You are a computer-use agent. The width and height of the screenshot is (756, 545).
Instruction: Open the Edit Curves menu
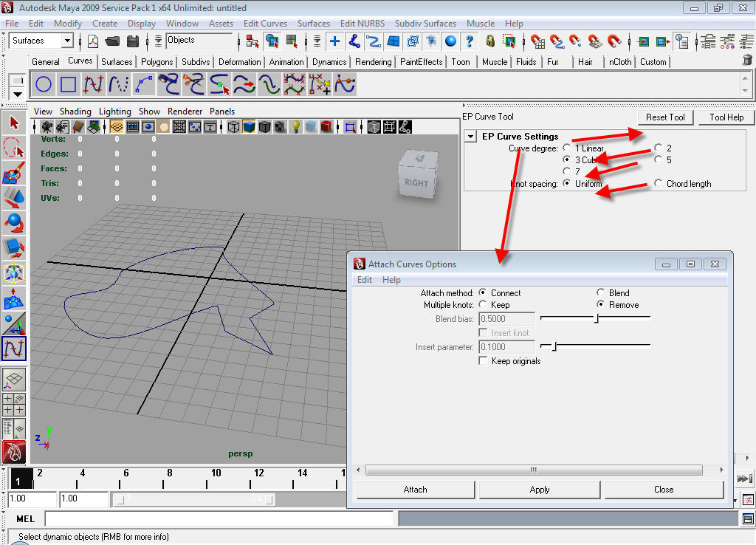pyautogui.click(x=265, y=23)
